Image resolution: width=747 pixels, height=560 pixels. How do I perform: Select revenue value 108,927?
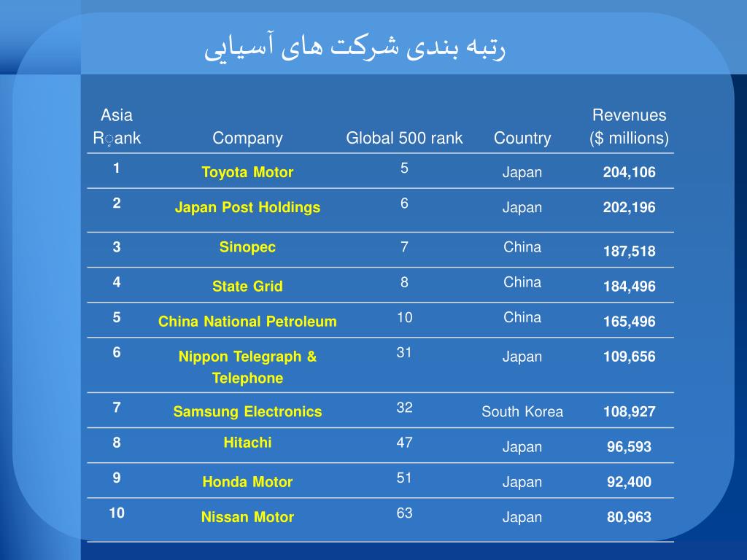tap(629, 412)
